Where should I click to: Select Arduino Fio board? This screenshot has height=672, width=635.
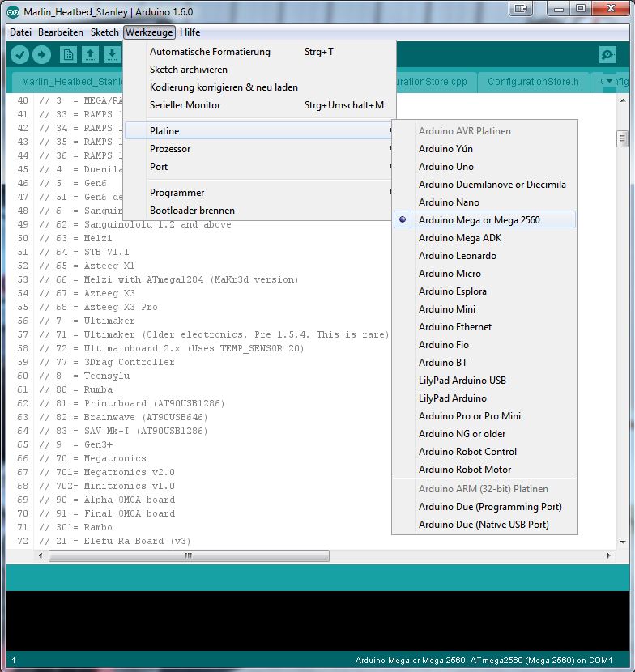point(484,345)
